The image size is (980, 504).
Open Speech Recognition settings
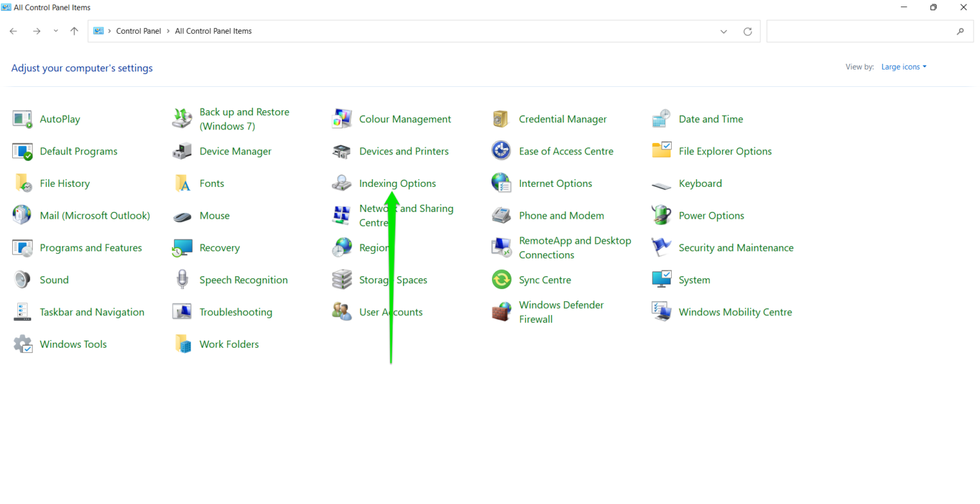(x=243, y=279)
